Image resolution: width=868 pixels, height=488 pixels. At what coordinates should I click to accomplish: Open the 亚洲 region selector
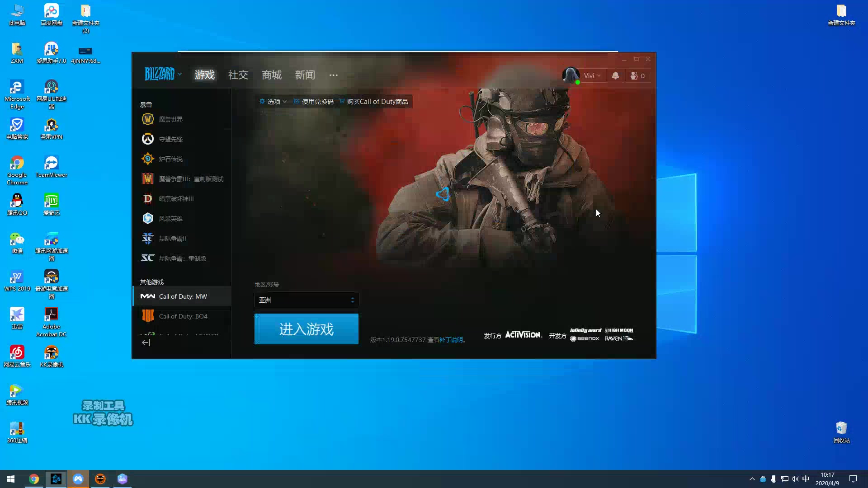[x=307, y=300]
